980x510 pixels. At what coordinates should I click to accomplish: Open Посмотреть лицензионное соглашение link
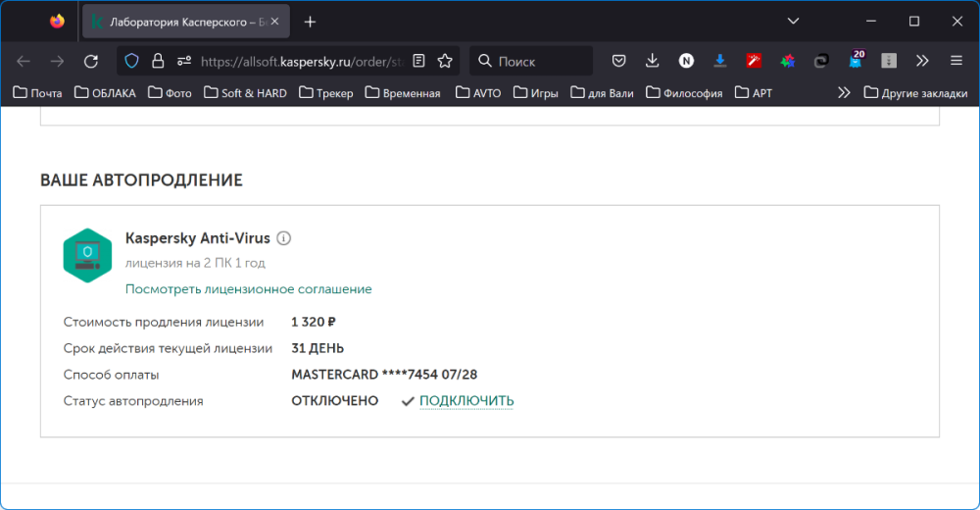[249, 289]
